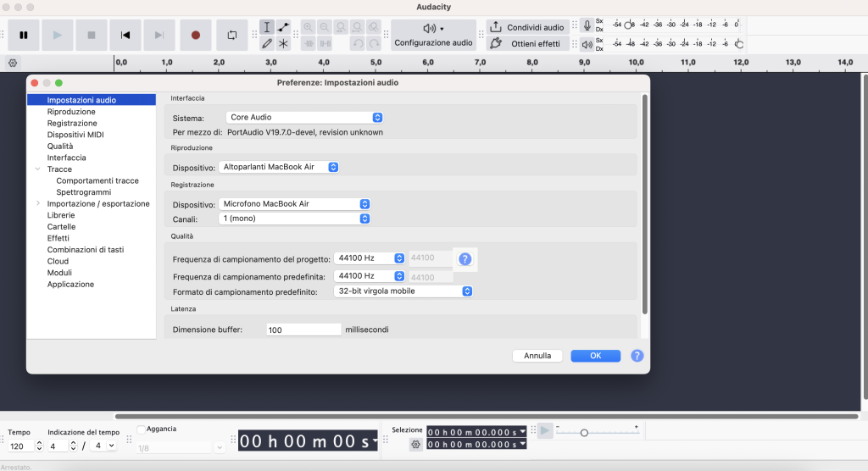868x471 pixels.
Task: Click the Stop button in the transport toolbar
Action: (92, 35)
